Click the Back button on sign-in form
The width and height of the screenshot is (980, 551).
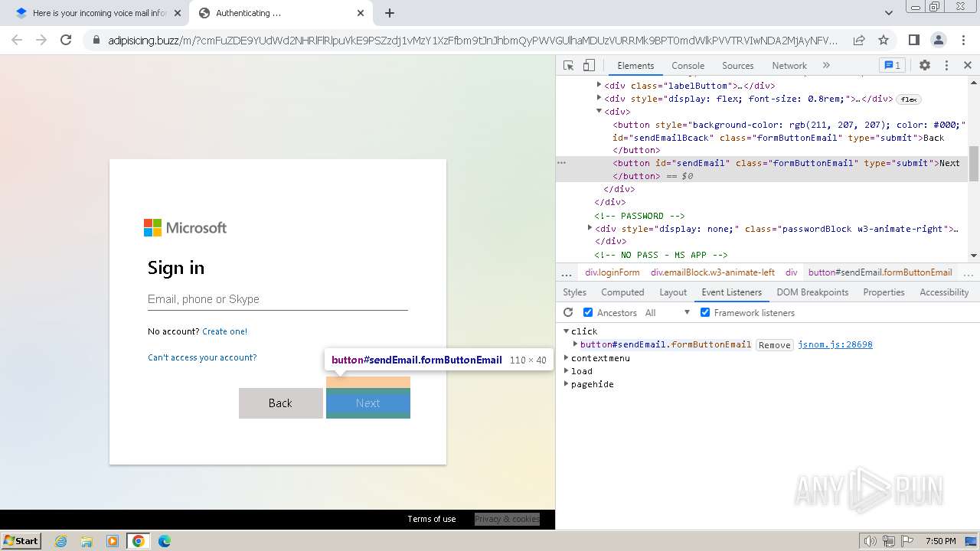[x=281, y=403]
